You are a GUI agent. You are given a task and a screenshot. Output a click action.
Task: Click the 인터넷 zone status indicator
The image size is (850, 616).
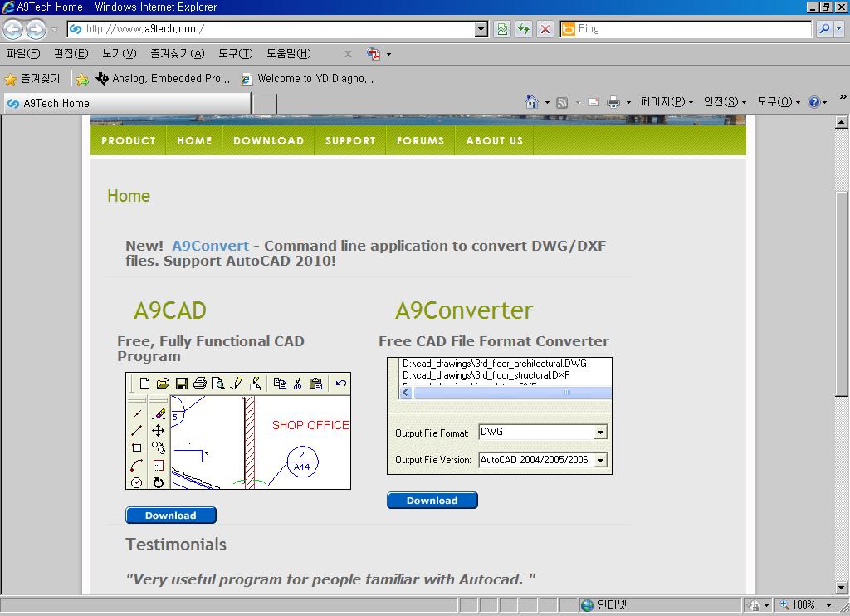(603, 604)
